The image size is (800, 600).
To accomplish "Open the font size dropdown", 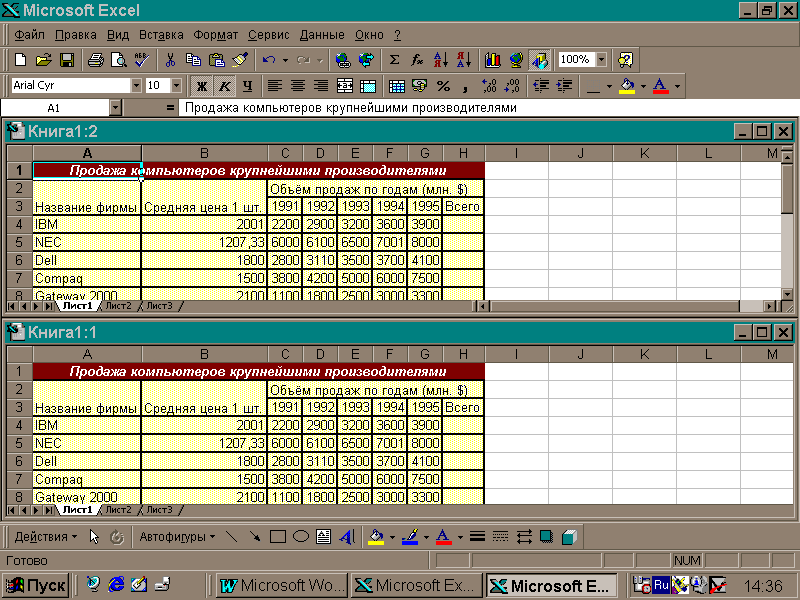I will 177,86.
